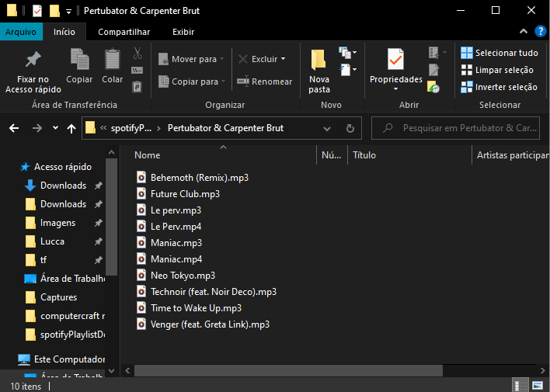
Task: Select Venger (feat. Greta Link).mp3
Action: 203,324
